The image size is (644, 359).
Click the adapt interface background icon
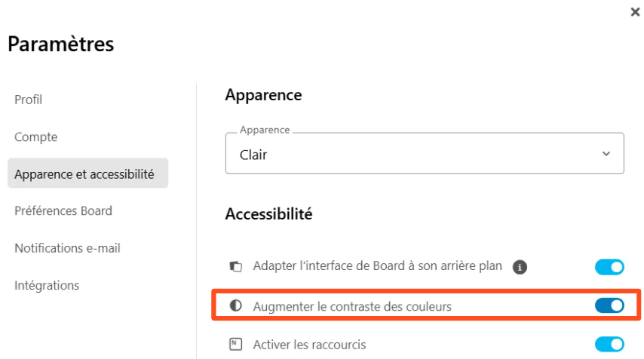[236, 266]
